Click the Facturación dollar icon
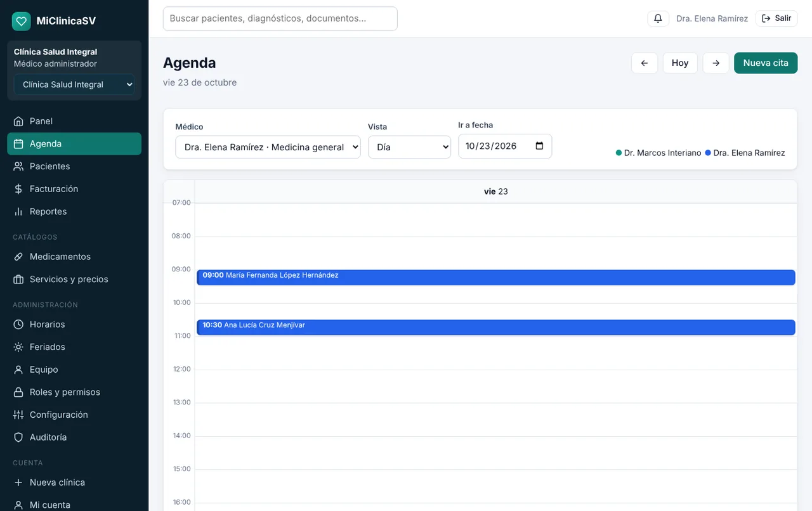Image resolution: width=812 pixels, height=511 pixels. click(x=18, y=189)
